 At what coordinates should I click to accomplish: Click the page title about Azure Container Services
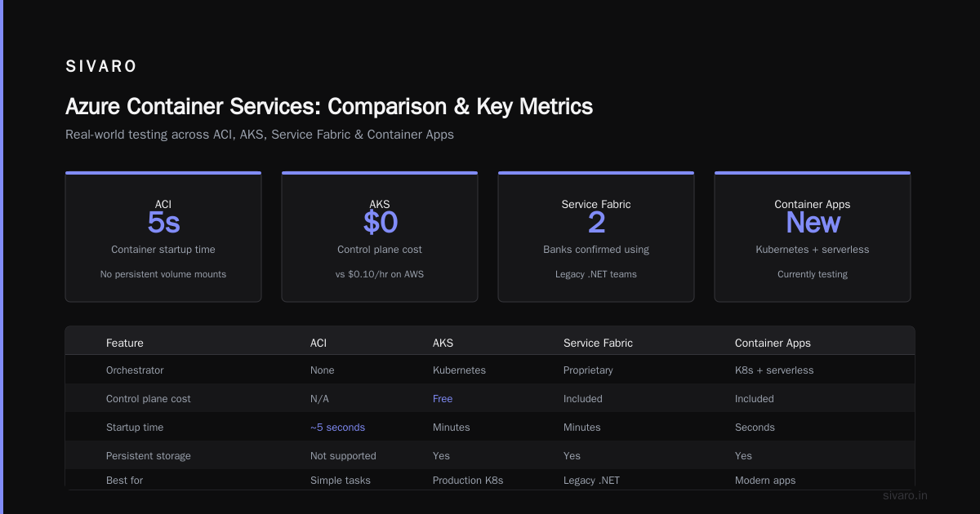pos(329,107)
